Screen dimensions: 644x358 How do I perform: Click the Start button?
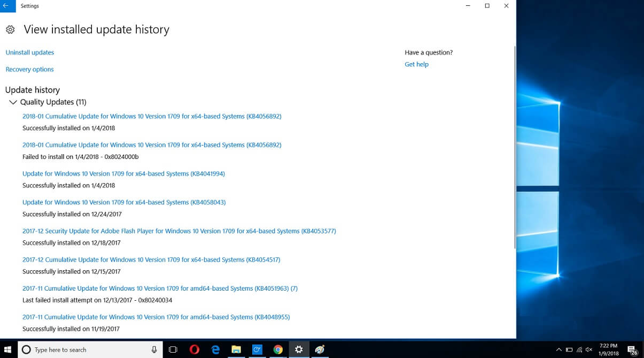point(7,349)
